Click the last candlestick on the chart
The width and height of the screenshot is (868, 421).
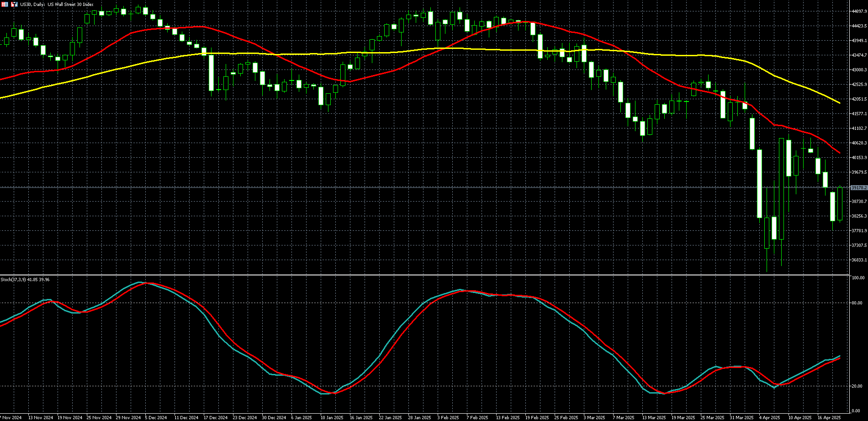click(840, 203)
